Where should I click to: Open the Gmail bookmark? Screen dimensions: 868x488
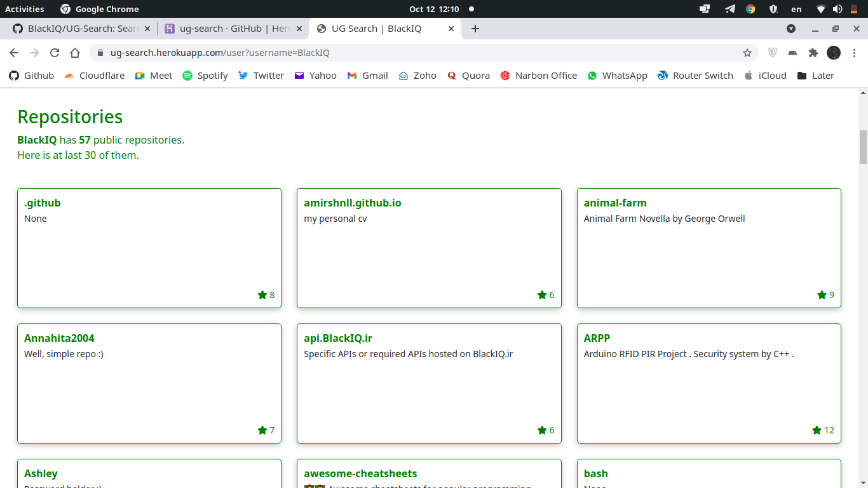[x=368, y=76]
